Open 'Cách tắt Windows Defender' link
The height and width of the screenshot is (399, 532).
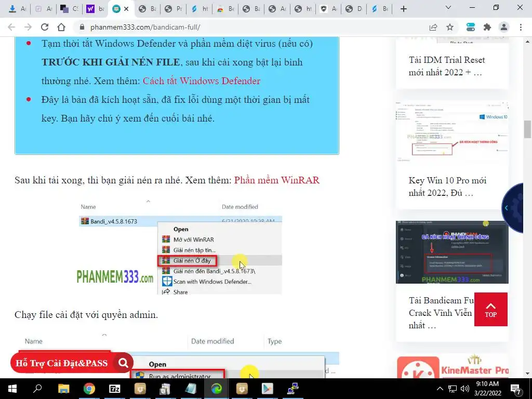click(x=202, y=81)
